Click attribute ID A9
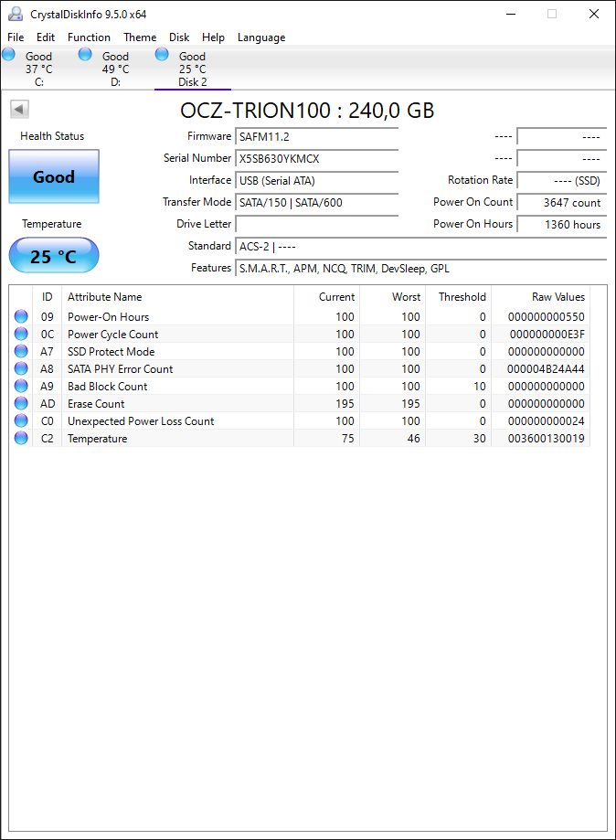 click(x=48, y=387)
